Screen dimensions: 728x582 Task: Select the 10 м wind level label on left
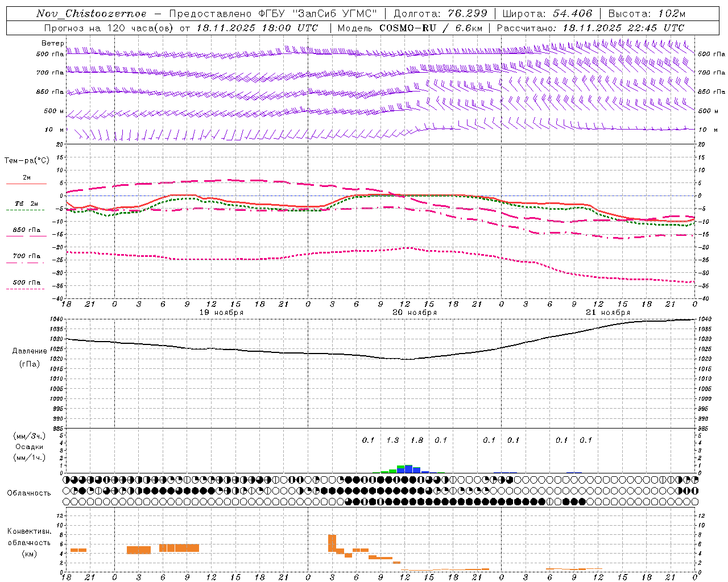coord(55,130)
